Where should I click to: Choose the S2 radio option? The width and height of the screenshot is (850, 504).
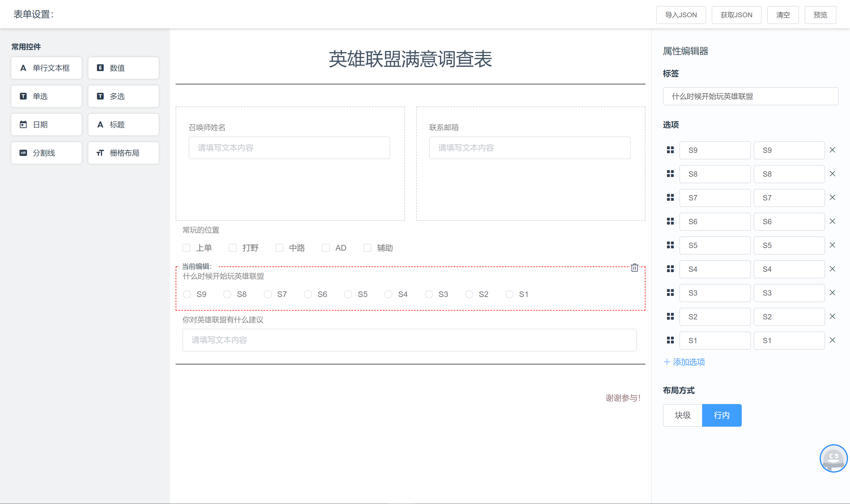tap(469, 294)
